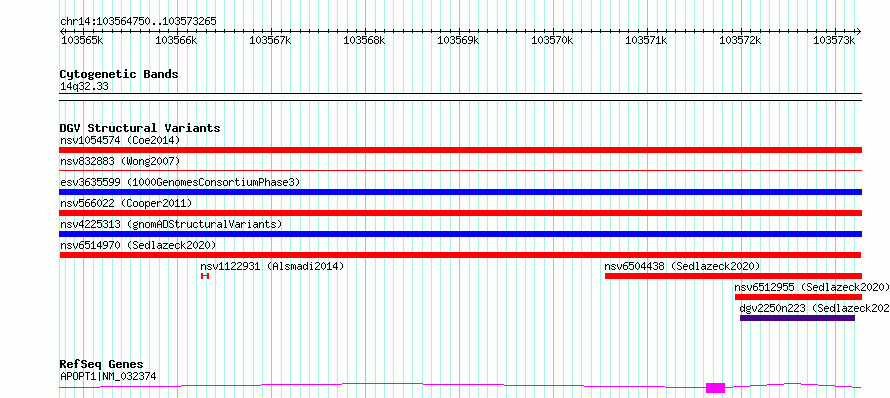
Task: Open the nsv6504438 (Sedlazeck2020) label
Action: pyautogui.click(x=682, y=266)
